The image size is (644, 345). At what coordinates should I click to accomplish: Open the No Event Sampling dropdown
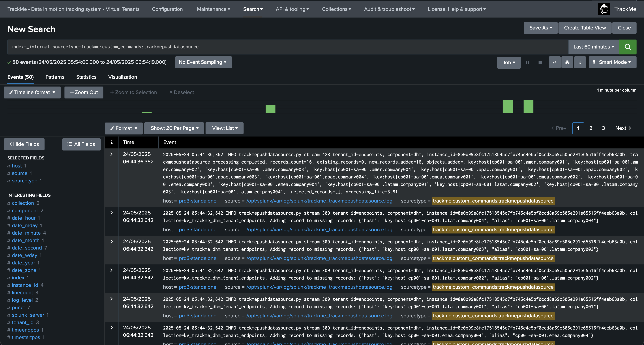tap(203, 62)
